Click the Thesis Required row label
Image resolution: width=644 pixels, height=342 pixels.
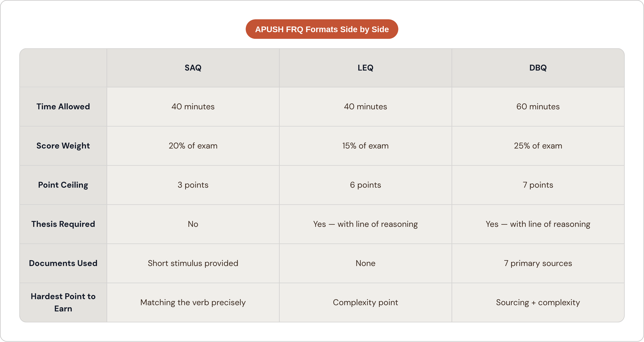point(63,224)
